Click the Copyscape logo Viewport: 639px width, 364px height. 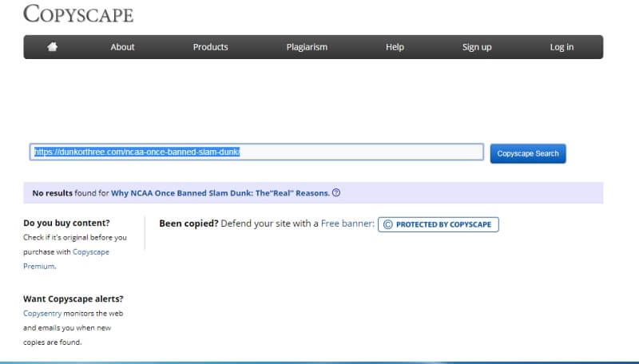(x=78, y=14)
